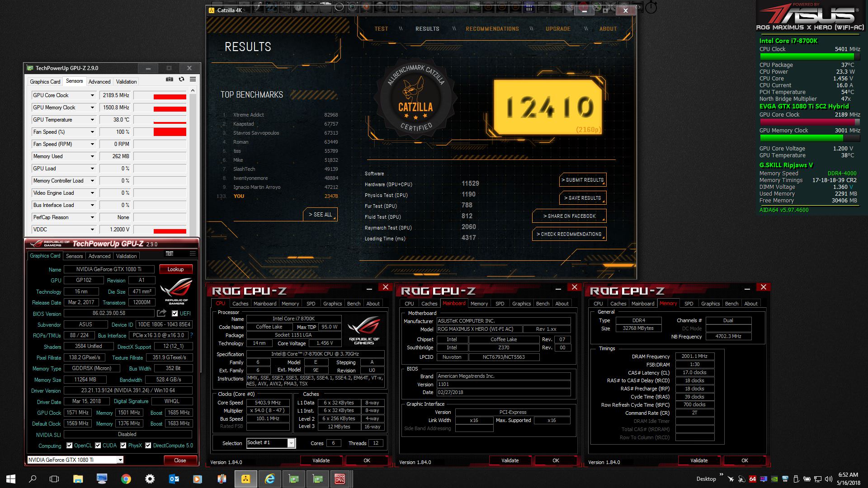The width and height of the screenshot is (868, 488).
Task: Click SHARE ON FACEBOOK button
Action: point(570,216)
